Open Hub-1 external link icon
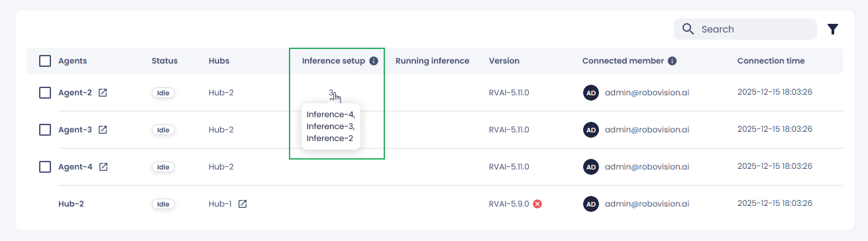The height and width of the screenshot is (241, 868). [243, 204]
